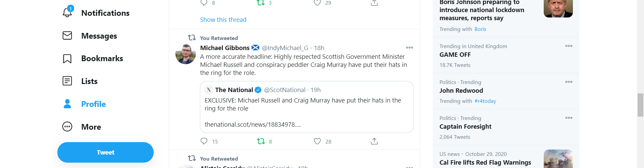Click the blue Tweet button
This screenshot has height=168, width=644.
pyautogui.click(x=105, y=152)
